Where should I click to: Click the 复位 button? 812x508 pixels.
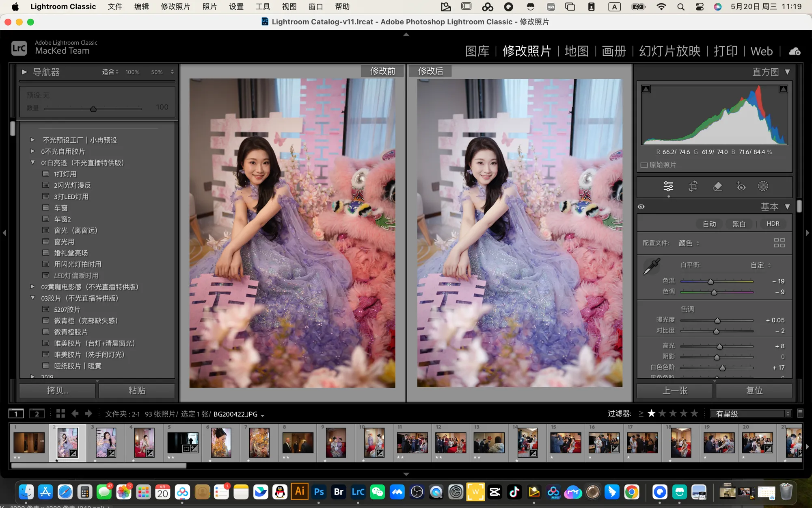[754, 391]
